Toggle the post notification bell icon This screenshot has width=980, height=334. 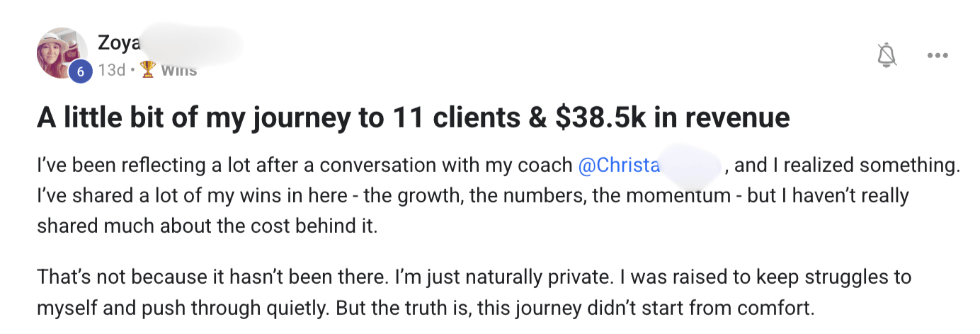tap(887, 55)
